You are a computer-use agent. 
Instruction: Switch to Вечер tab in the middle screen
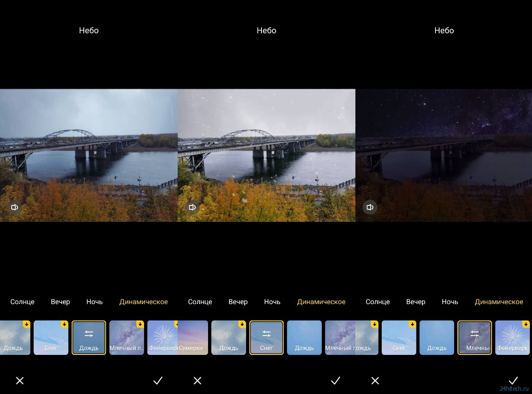[238, 302]
